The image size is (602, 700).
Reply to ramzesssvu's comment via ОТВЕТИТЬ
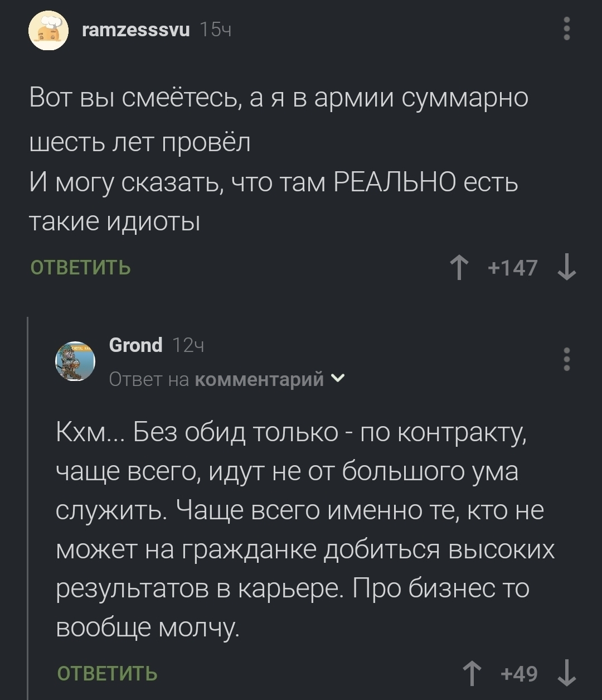[81, 268]
